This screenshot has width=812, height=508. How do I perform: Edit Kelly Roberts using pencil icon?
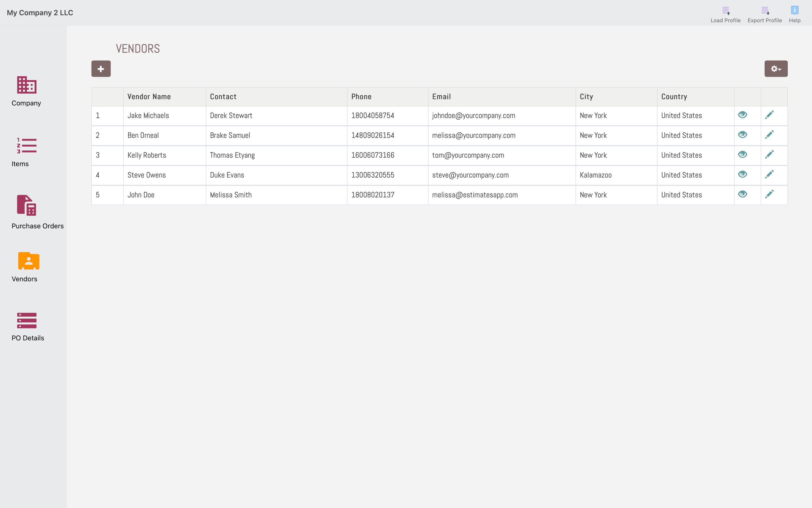tap(769, 155)
